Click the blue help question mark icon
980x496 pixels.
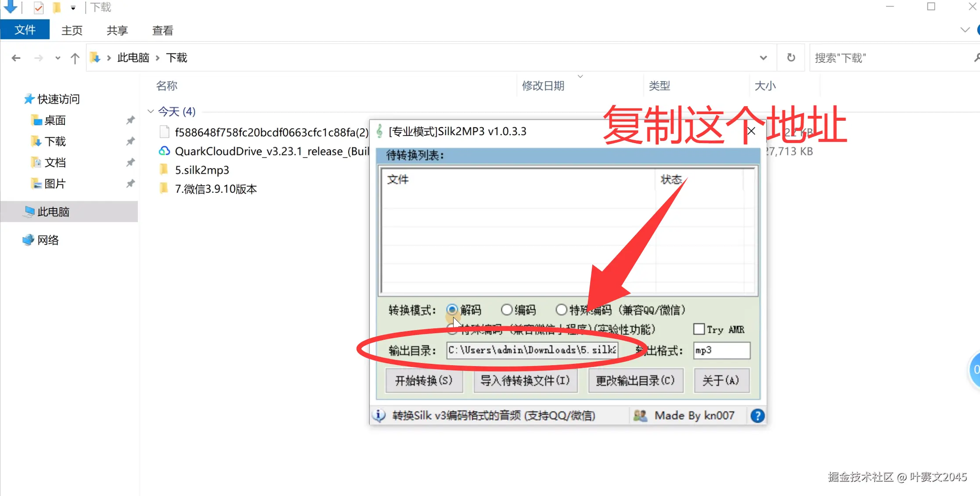757,415
